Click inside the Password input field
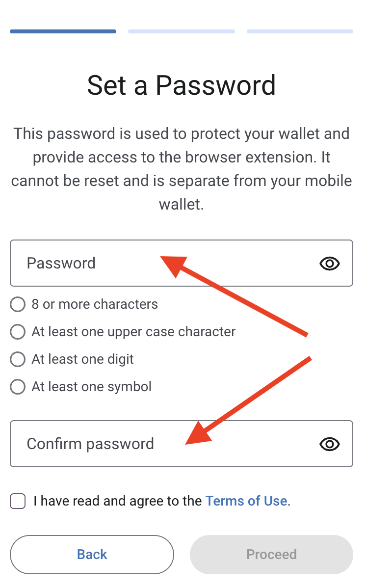 (x=123, y=263)
